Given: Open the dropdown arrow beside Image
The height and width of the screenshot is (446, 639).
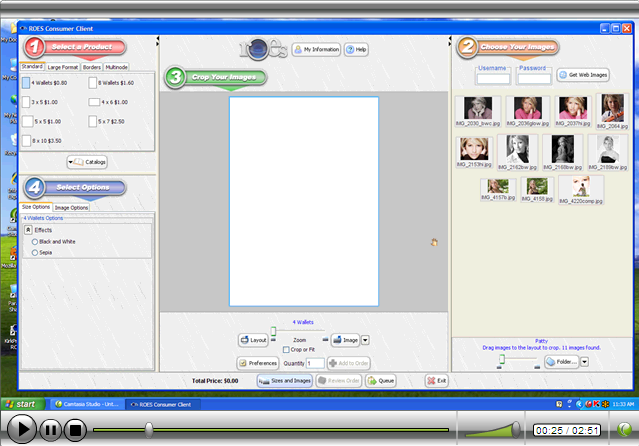Looking at the screenshot, I should point(365,340).
